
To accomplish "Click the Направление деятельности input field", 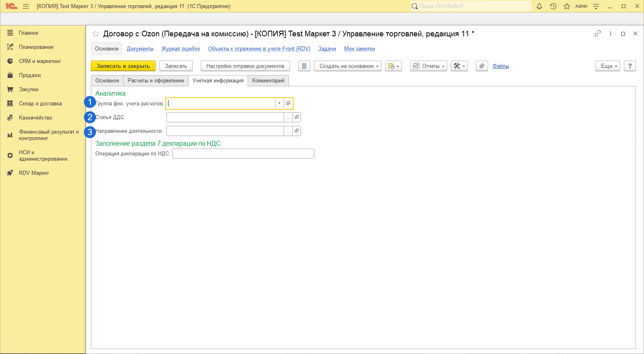I will (225, 131).
